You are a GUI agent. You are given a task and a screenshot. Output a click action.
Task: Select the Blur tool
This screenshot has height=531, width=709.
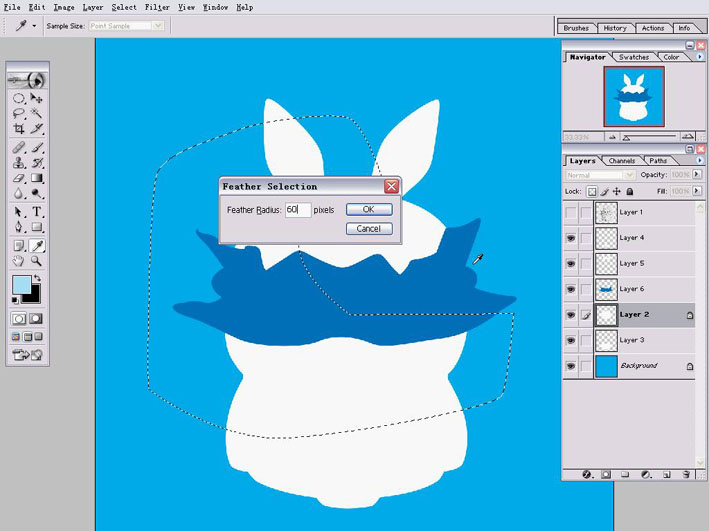(x=19, y=194)
